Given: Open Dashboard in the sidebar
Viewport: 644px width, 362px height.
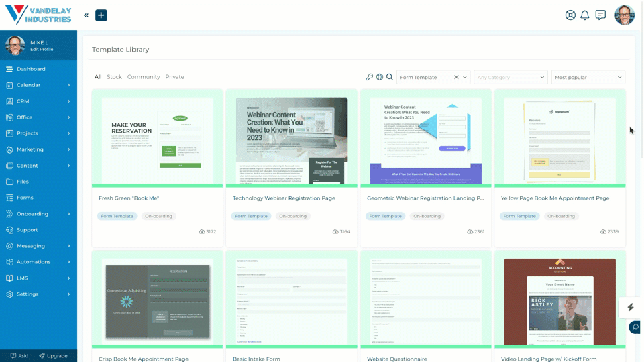Looking at the screenshot, I should [39, 69].
